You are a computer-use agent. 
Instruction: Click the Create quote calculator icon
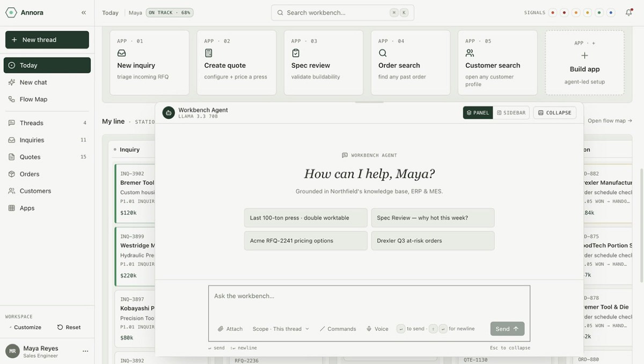coord(208,53)
